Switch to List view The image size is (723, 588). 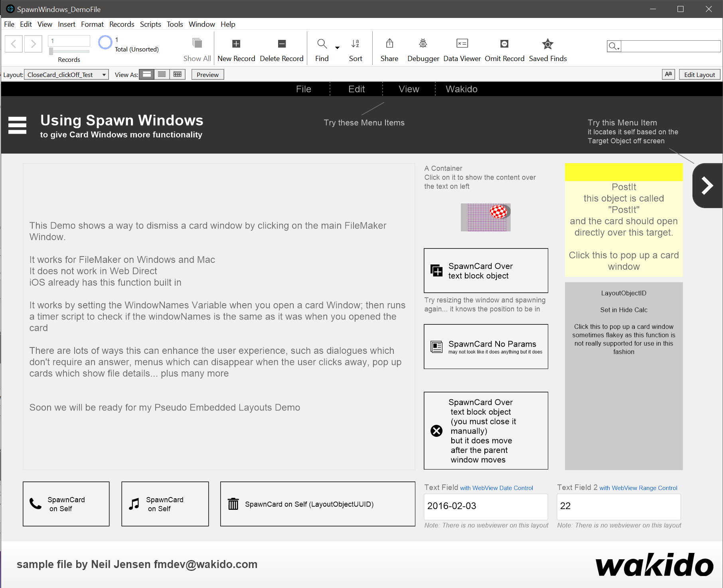click(x=162, y=75)
